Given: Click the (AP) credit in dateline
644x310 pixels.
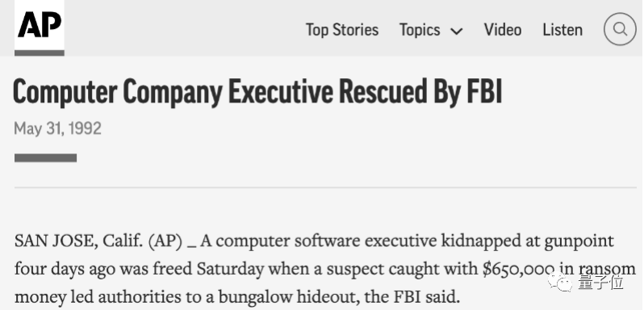Looking at the screenshot, I should pos(165,241).
